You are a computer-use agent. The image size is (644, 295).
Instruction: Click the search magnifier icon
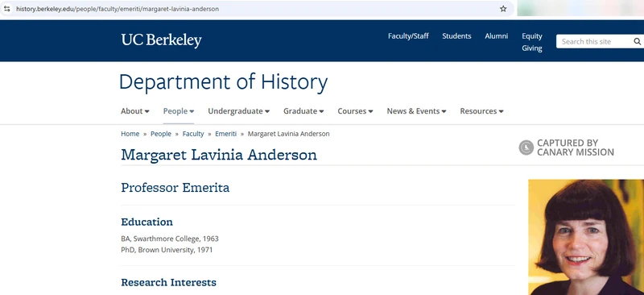point(637,42)
